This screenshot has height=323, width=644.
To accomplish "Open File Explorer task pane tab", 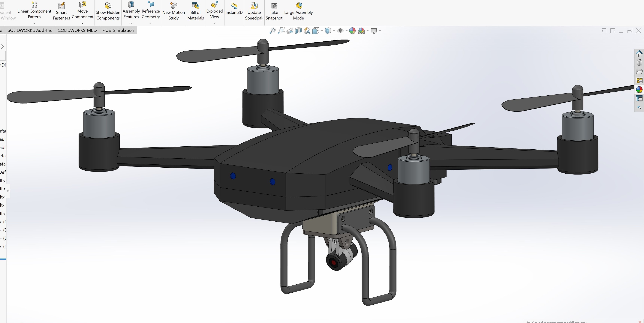I will (x=639, y=72).
